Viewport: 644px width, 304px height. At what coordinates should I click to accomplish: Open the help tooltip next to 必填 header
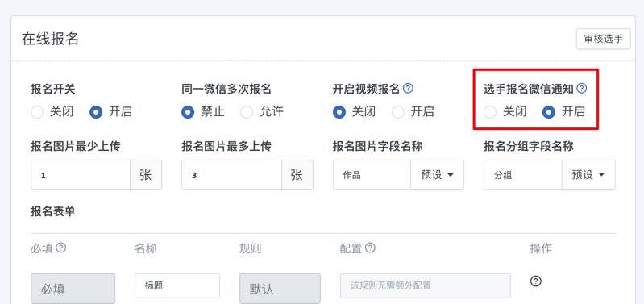tap(60, 248)
